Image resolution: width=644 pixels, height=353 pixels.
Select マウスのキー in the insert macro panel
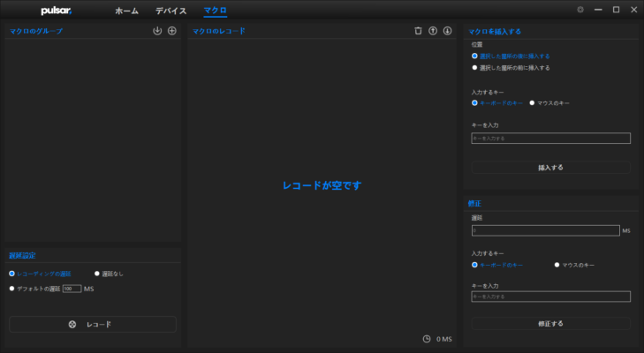click(x=533, y=103)
